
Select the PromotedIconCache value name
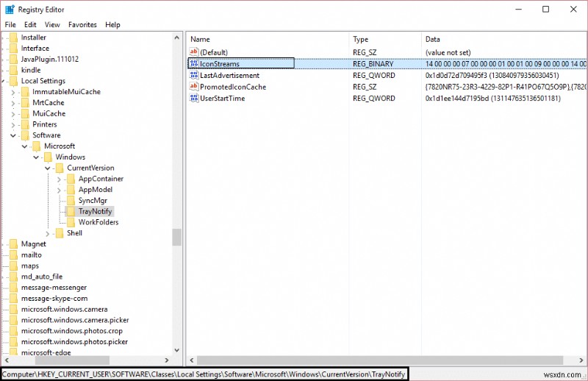[233, 87]
